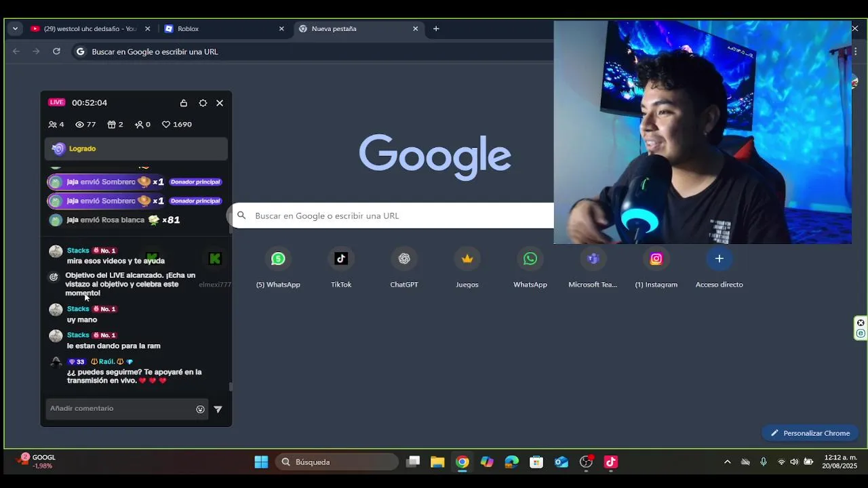This screenshot has height=488, width=868.
Task: Add shortcut via Acceso directo
Action: [719, 268]
